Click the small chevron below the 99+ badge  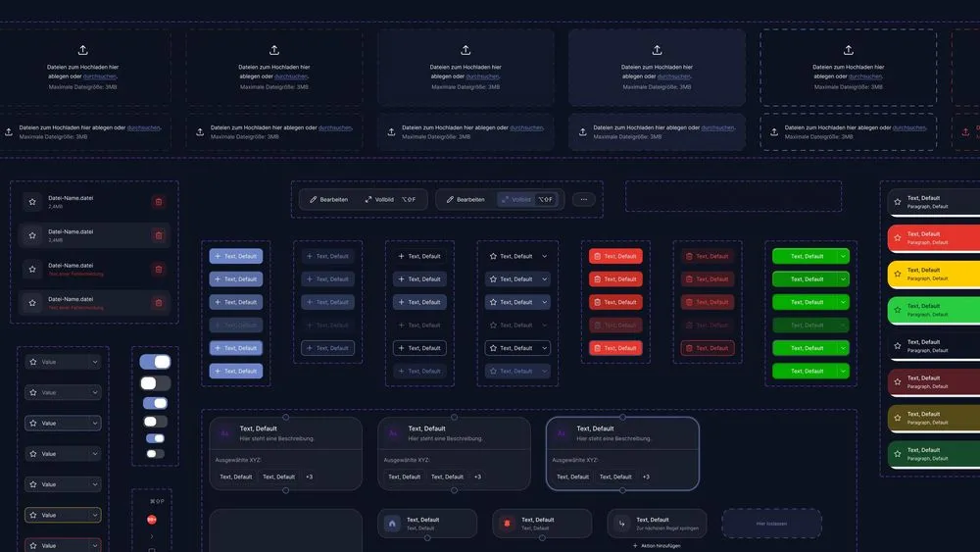(x=152, y=536)
